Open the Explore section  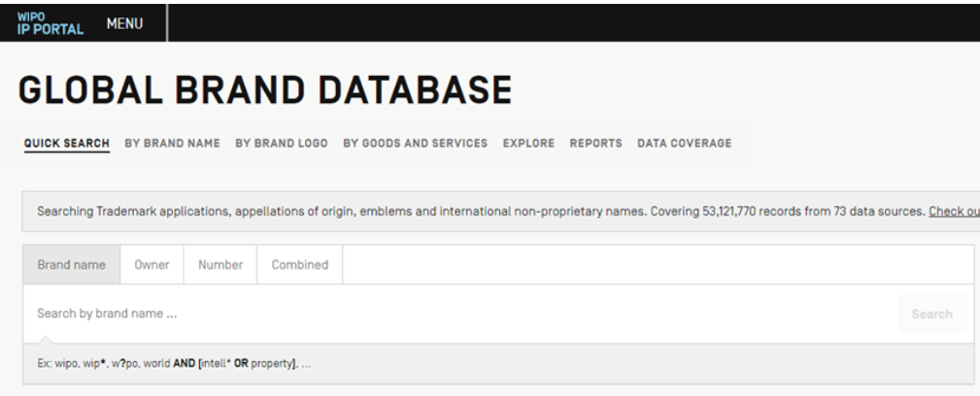[x=528, y=144]
